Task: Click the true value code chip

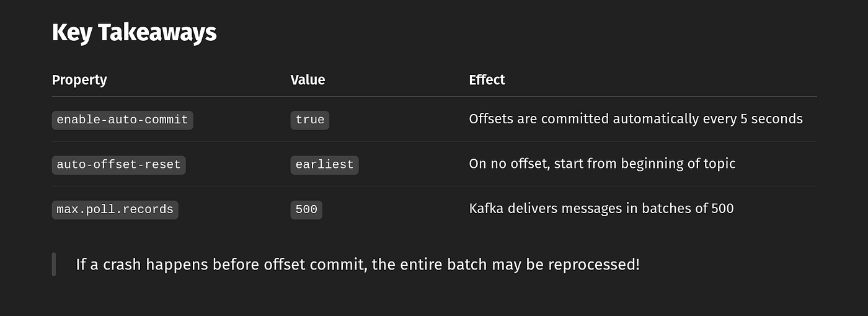Action: tap(310, 120)
